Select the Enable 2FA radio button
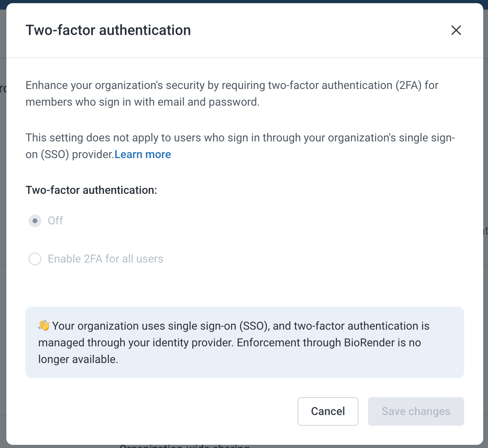This screenshot has height=448, width=488. pyautogui.click(x=35, y=259)
